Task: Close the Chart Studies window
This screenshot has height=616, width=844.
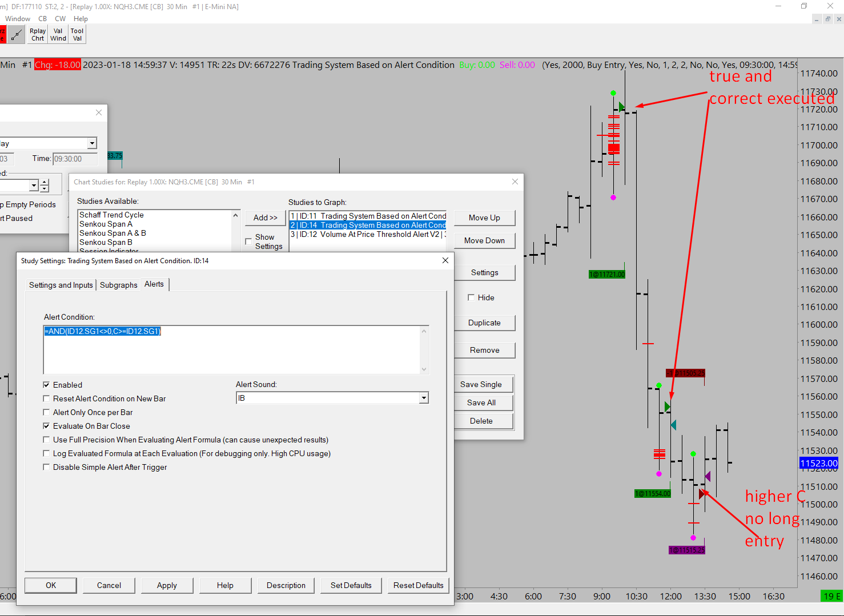Action: point(515,182)
